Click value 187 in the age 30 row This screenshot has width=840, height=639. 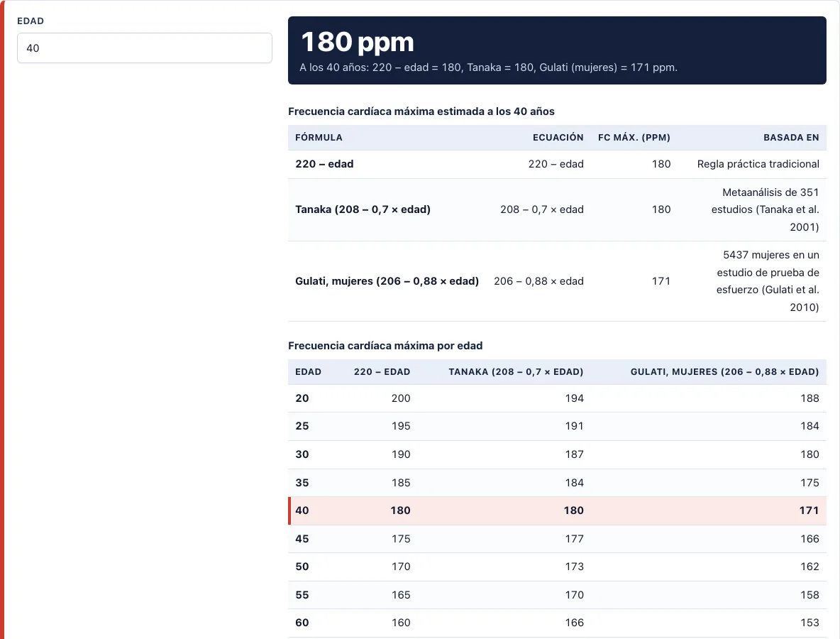[x=574, y=454]
